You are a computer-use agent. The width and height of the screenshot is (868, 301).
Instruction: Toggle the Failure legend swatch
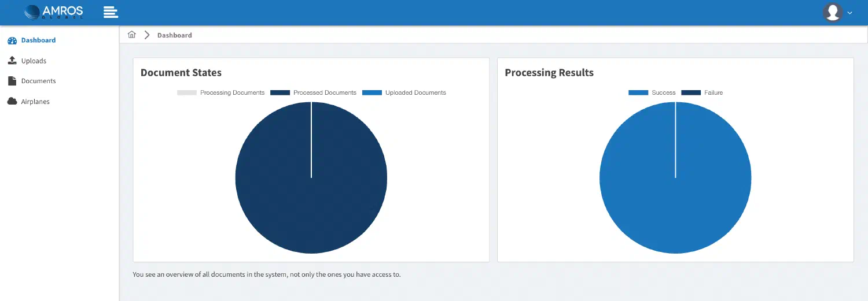pyautogui.click(x=691, y=92)
